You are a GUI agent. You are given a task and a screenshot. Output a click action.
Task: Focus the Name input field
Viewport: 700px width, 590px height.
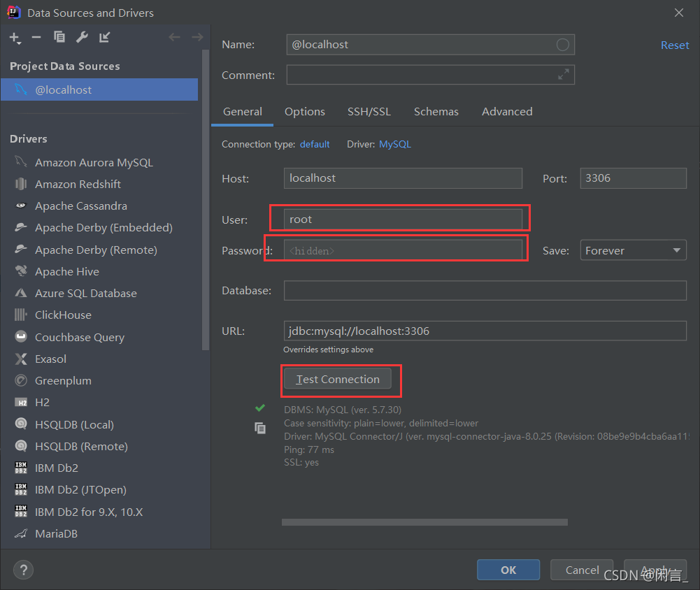tap(430, 45)
